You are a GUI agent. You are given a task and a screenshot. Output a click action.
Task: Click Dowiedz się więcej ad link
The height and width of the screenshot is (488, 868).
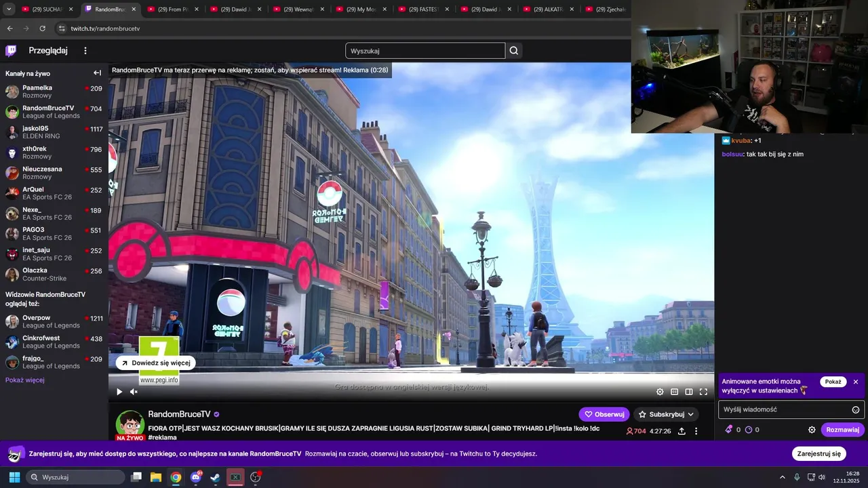click(156, 363)
